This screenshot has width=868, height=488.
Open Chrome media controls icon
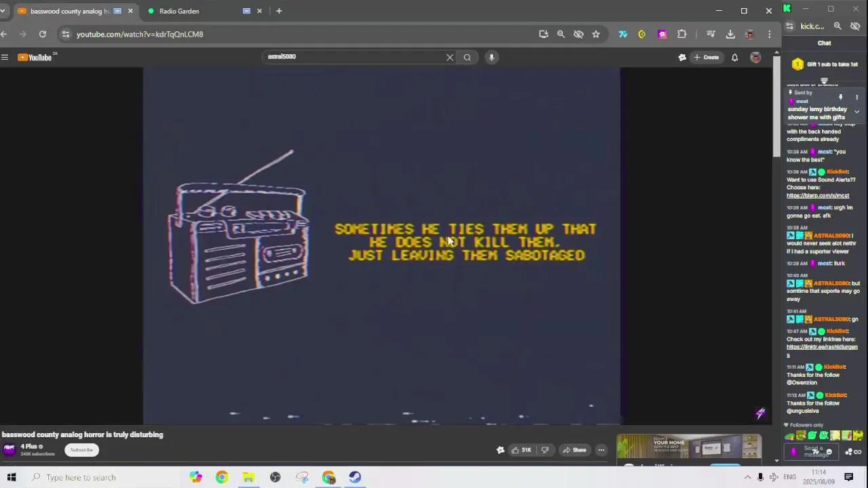point(711,34)
